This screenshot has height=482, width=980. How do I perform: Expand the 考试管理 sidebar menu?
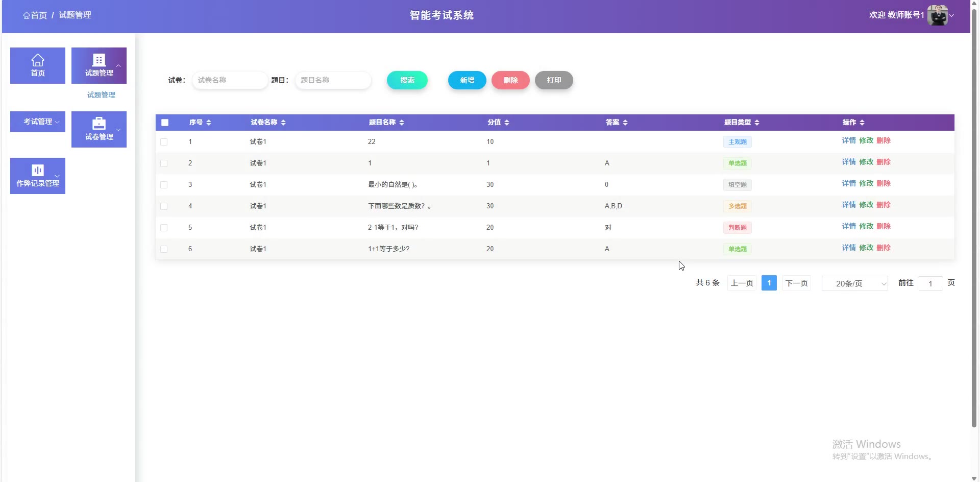[x=38, y=122]
